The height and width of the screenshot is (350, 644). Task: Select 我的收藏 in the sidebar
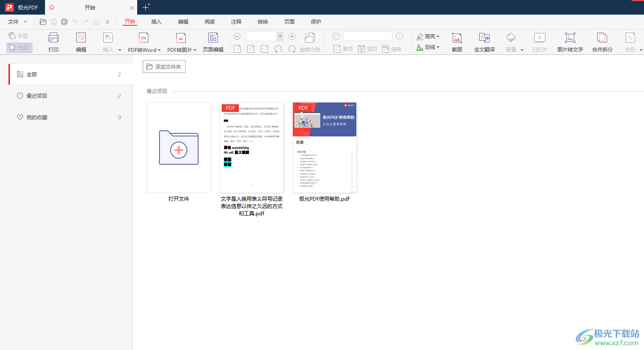tap(71, 117)
